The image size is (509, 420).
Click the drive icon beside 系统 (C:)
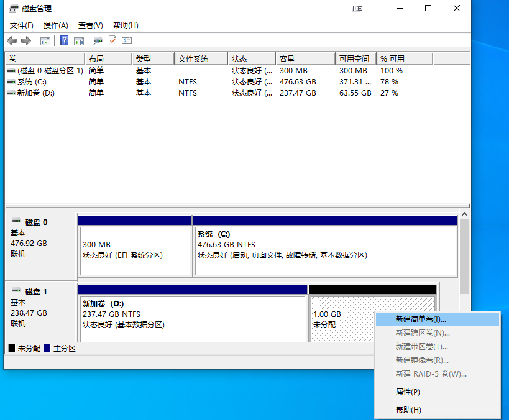(x=11, y=82)
